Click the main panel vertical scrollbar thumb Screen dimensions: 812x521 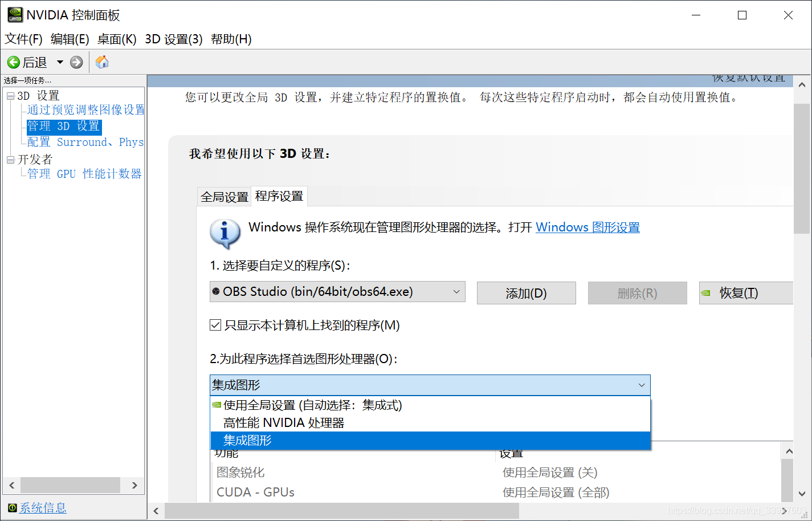(x=802, y=169)
